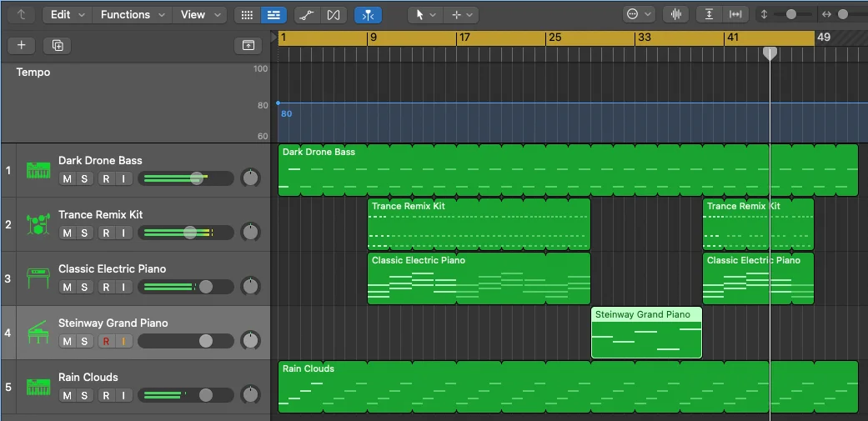This screenshot has width=868, height=421.
Task: Toggle vertical auto zoom button
Action: click(709, 15)
